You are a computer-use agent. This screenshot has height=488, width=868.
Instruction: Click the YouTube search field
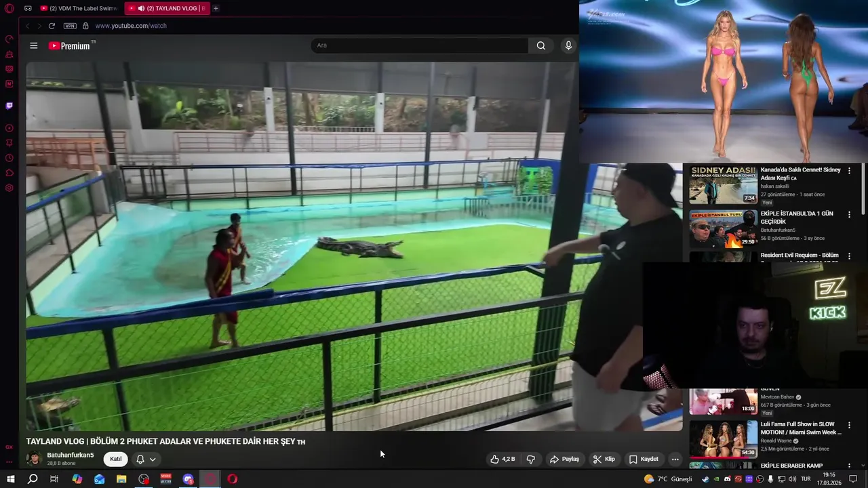pos(419,45)
